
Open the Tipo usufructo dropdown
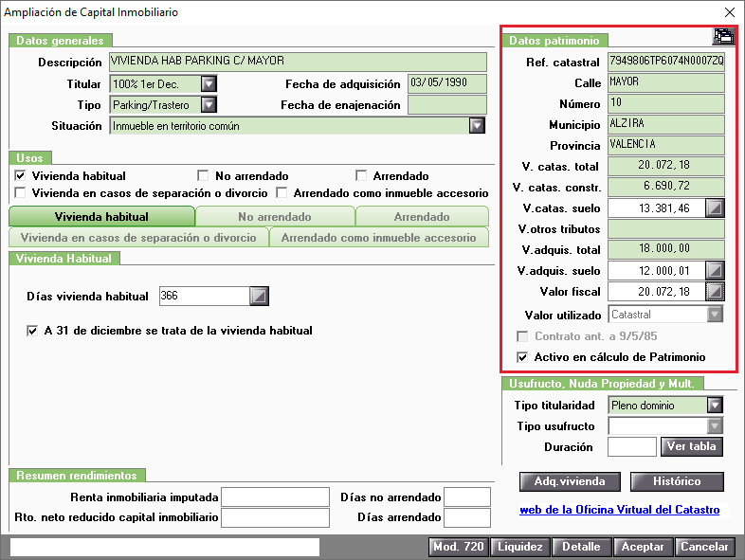tap(715, 426)
